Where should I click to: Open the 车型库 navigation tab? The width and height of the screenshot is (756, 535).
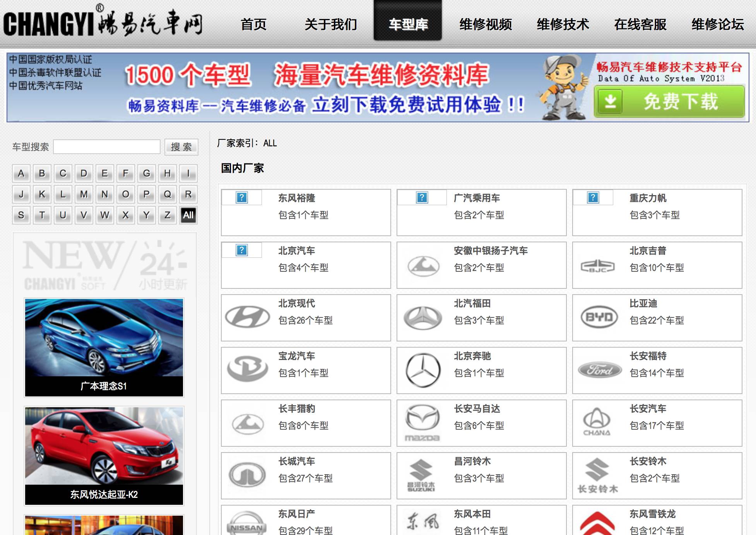point(408,24)
